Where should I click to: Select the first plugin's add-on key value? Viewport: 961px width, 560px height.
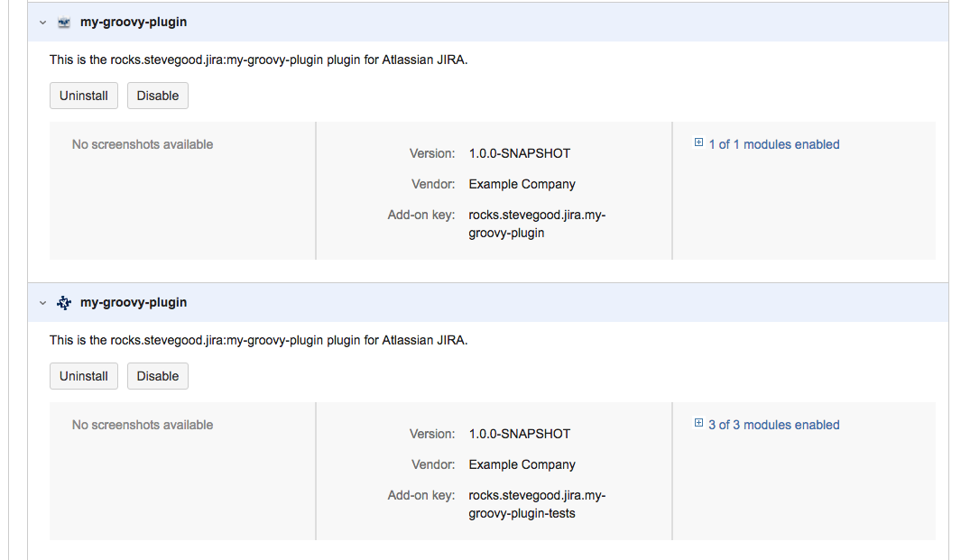[537, 224]
